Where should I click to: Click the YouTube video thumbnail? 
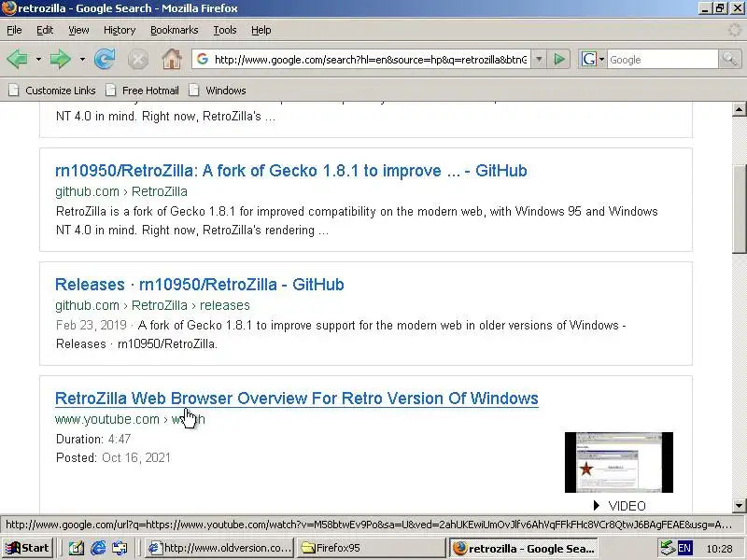tap(619, 462)
